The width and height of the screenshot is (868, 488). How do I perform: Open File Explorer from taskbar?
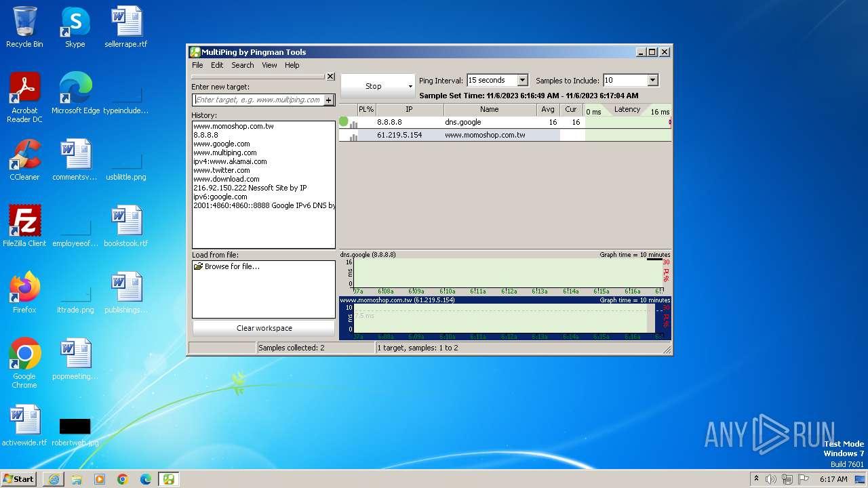(x=77, y=479)
